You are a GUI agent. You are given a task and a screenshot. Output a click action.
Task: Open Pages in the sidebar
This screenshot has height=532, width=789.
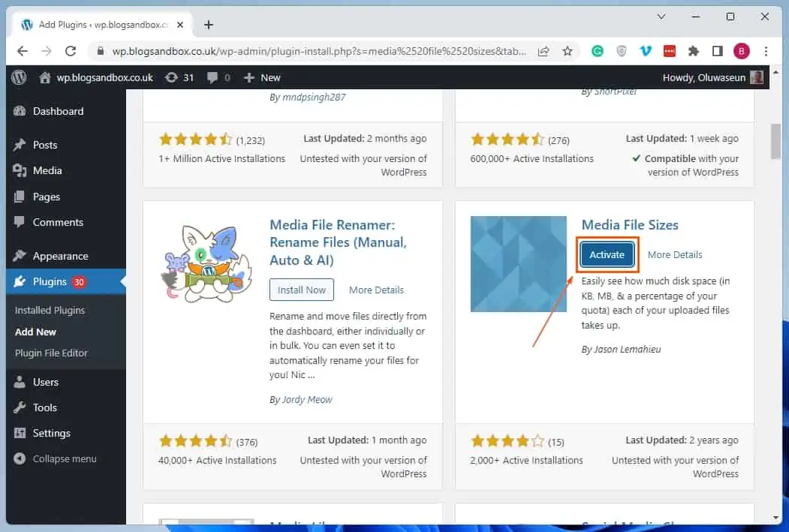tap(47, 197)
